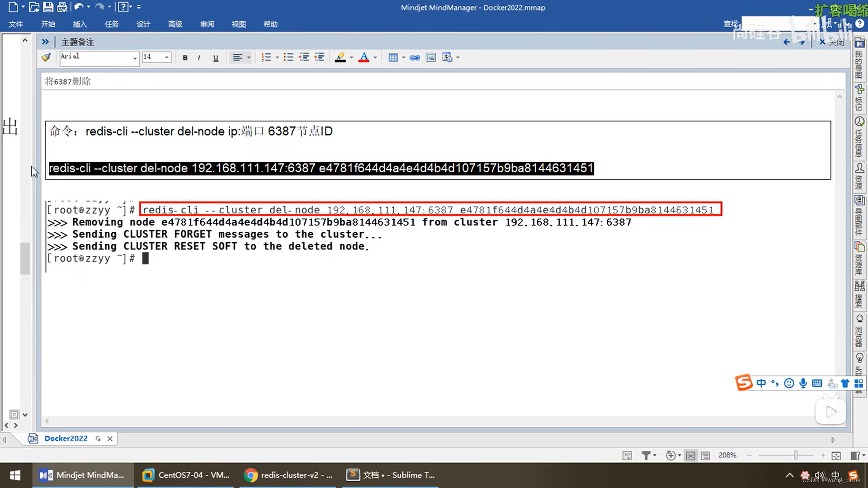This screenshot has width=868, height=488.
Task: Click the zoom slider handle
Action: click(796, 455)
